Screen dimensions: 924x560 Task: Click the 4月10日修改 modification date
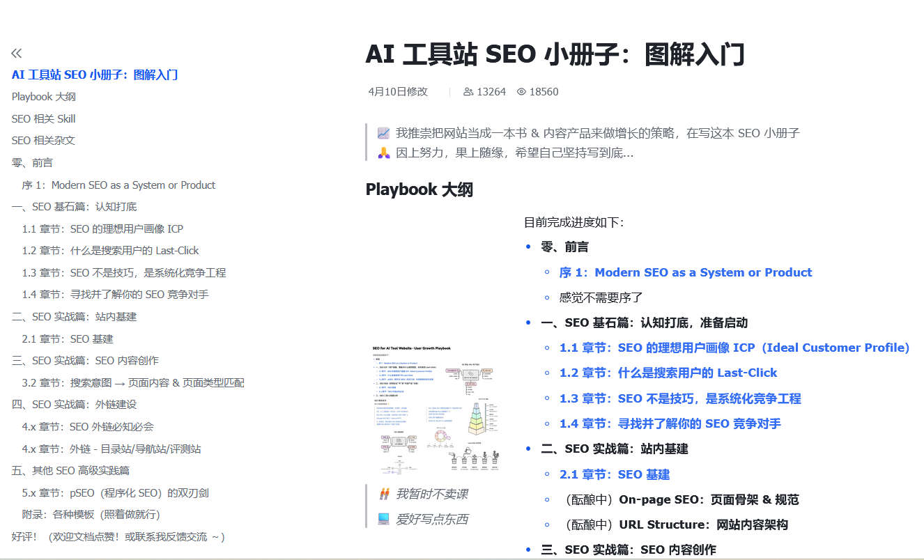click(398, 91)
